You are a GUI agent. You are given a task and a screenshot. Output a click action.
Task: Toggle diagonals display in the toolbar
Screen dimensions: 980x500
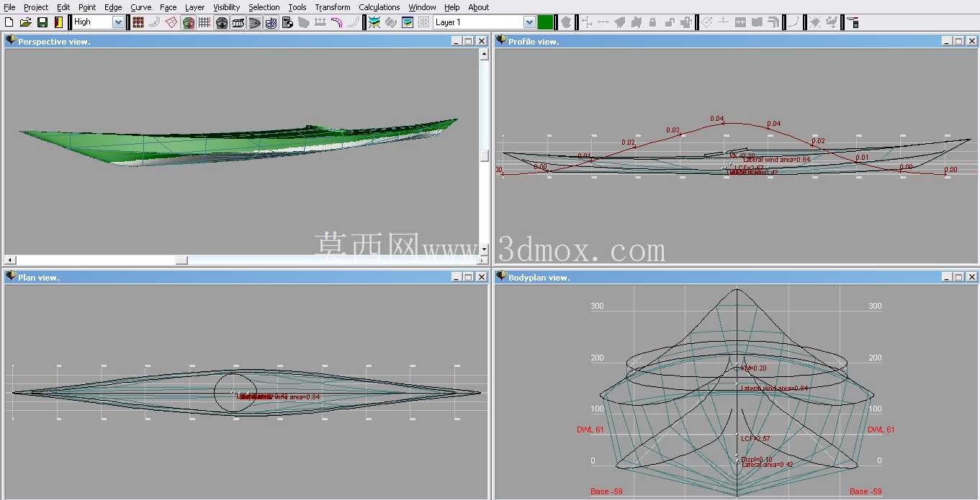coord(271,22)
